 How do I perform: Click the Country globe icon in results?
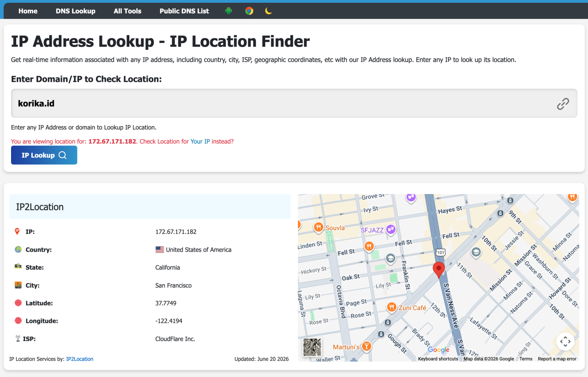pos(18,249)
